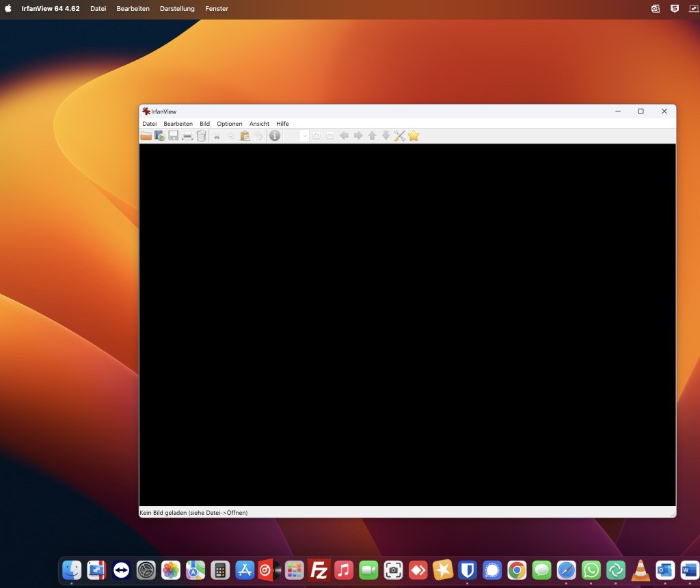
Task: Start slideshow from toolbar icon
Action: 160,136
